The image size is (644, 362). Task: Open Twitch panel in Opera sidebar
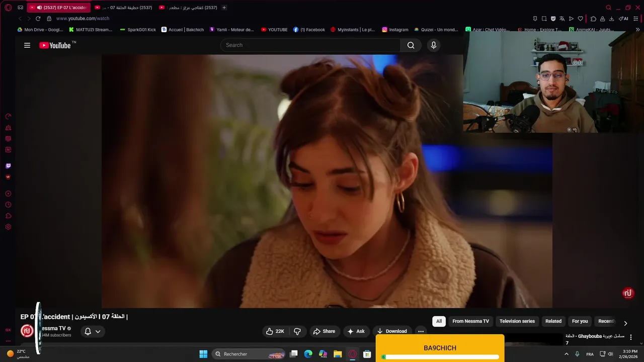[8, 166]
